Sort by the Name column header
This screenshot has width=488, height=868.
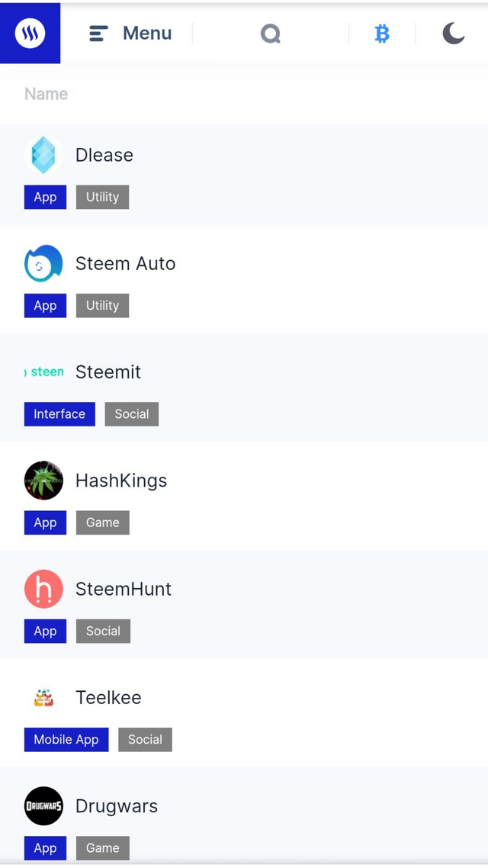[x=46, y=94]
